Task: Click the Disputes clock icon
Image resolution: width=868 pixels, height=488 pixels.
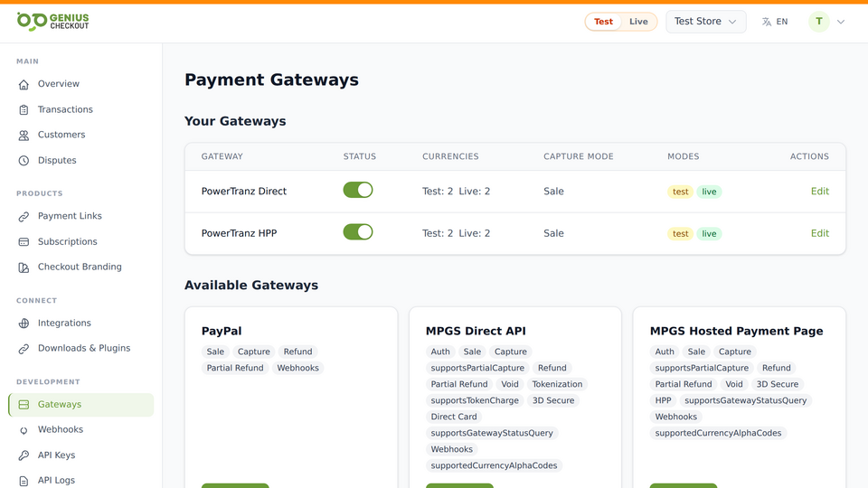Action: 24,161
